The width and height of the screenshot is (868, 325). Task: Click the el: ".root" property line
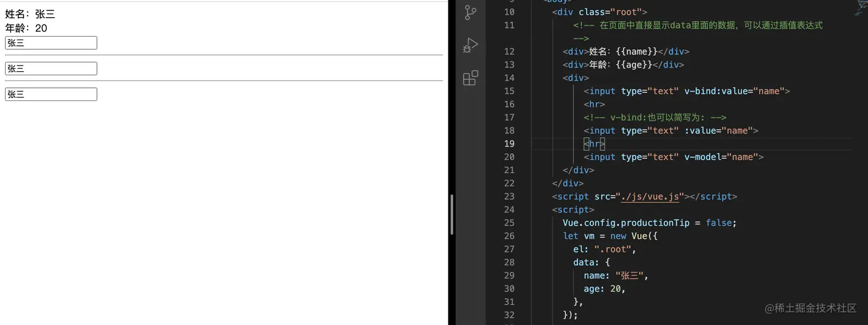[x=604, y=249]
